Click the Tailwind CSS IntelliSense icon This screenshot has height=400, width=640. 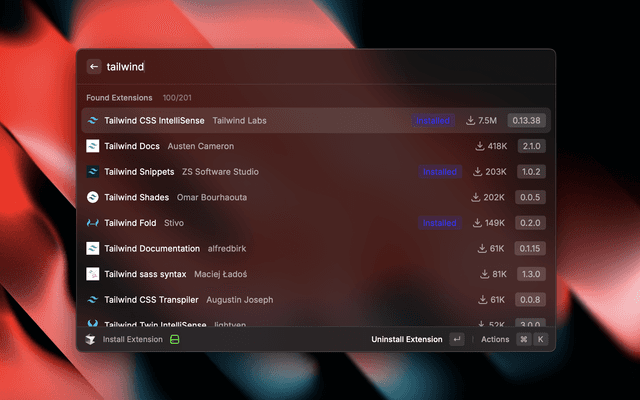(x=93, y=120)
